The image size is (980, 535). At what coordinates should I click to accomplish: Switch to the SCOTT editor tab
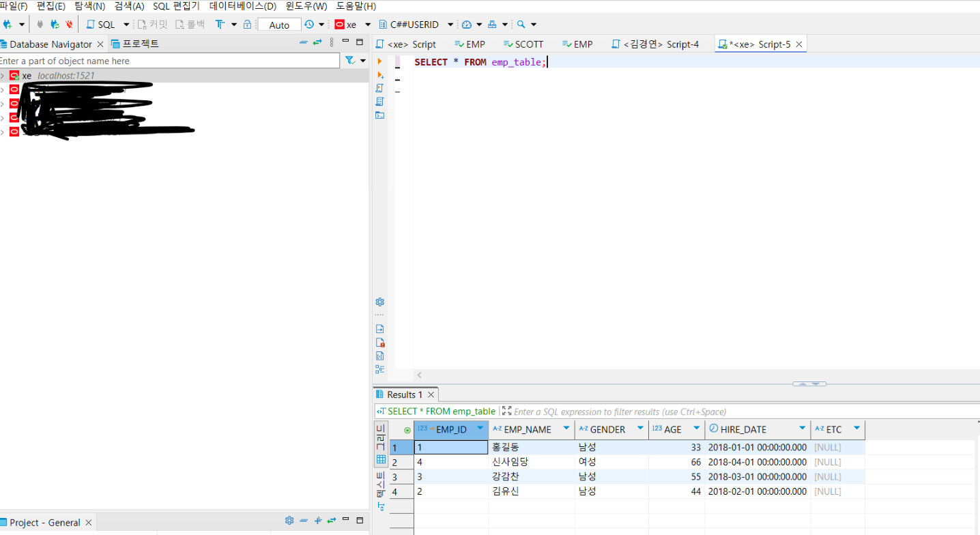(x=523, y=44)
